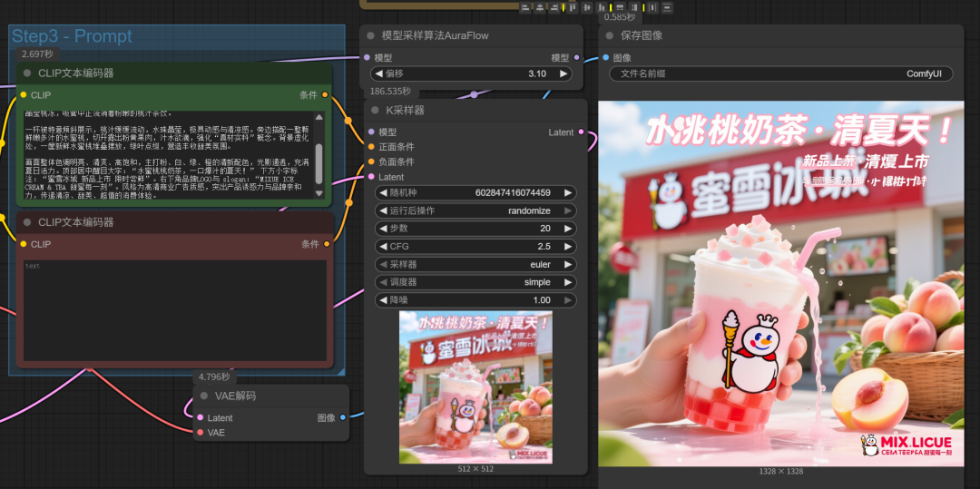Align selected nodes to the right edge

tap(554, 7)
